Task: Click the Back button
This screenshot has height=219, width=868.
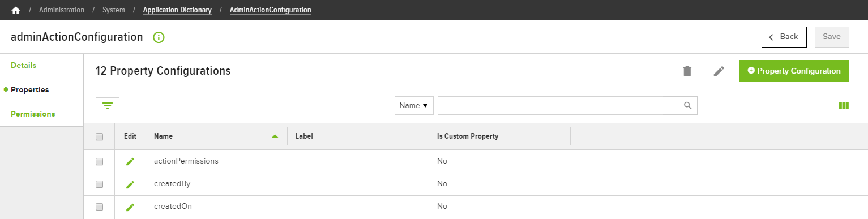Action: (784, 37)
